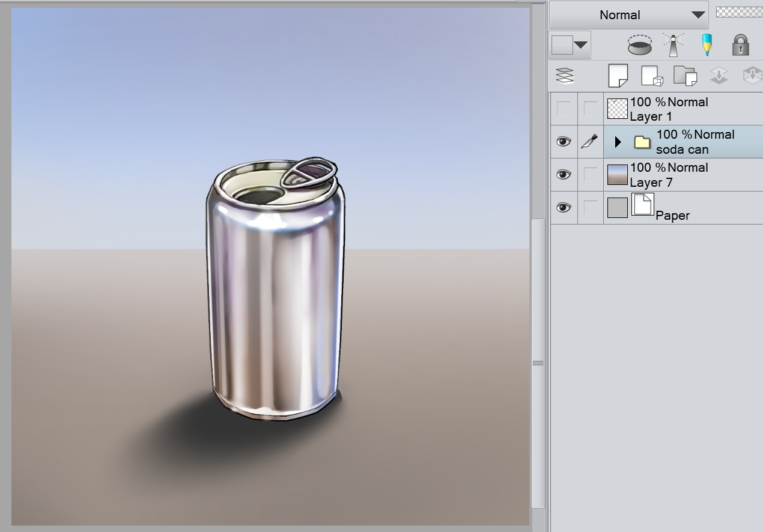Open the layer color dropdown
Screen dimensions: 763x532
571,45
